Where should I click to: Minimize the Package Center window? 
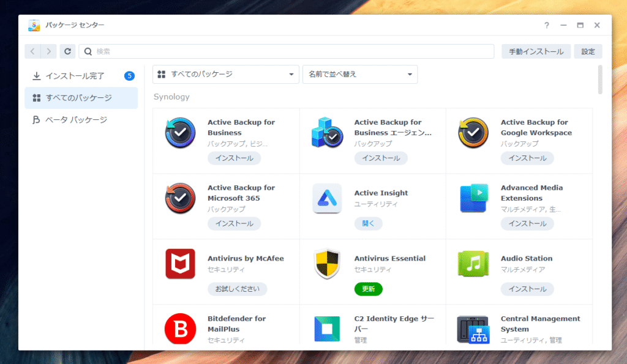tap(563, 25)
